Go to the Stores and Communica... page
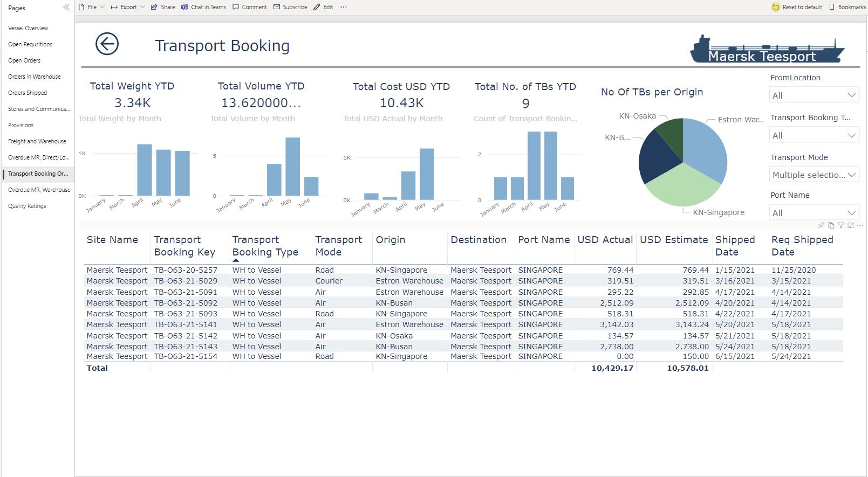The height and width of the screenshot is (477, 868). pyautogui.click(x=37, y=109)
